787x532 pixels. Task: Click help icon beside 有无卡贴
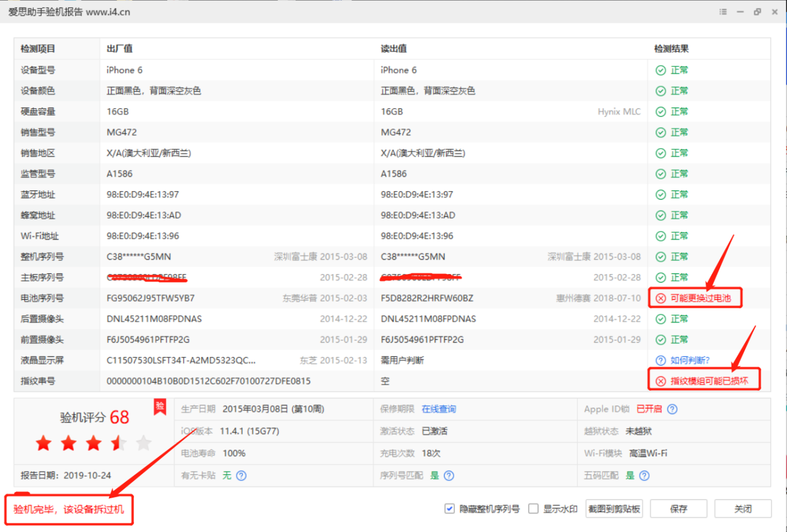(242, 475)
